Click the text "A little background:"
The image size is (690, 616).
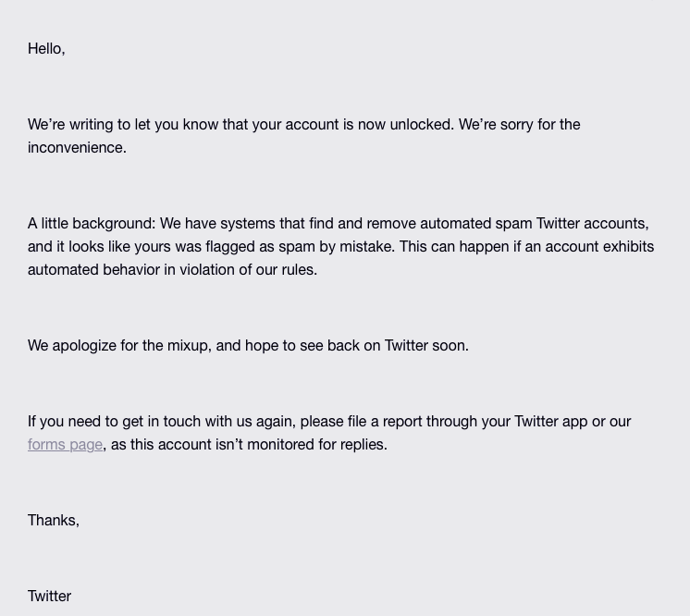coord(91,224)
